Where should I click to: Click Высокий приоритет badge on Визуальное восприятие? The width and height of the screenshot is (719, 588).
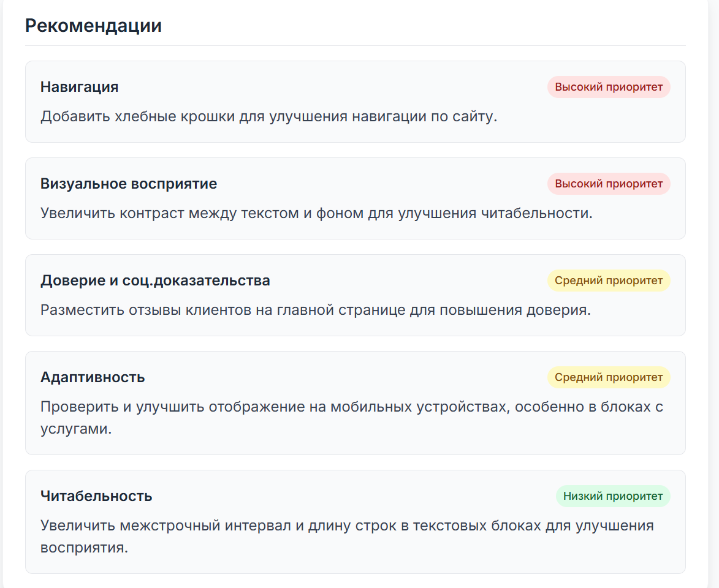pyautogui.click(x=609, y=184)
